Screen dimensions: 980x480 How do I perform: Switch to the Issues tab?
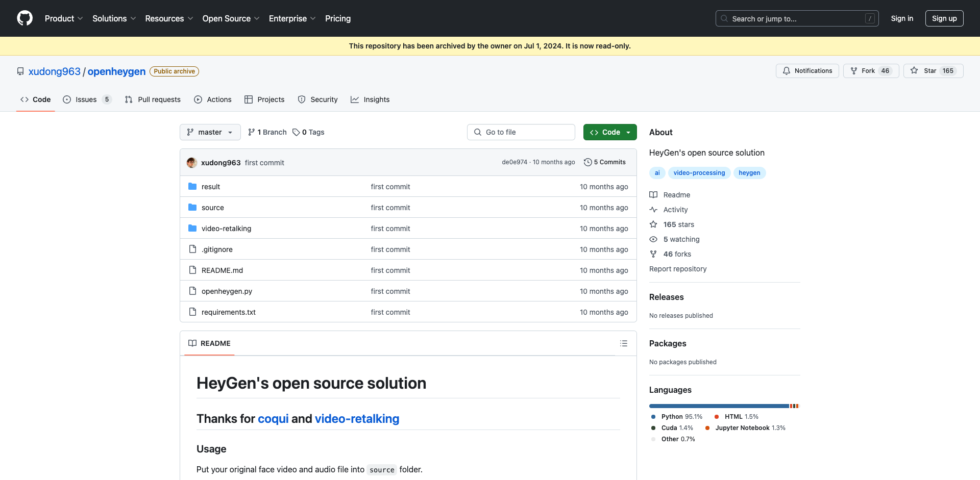87,99
